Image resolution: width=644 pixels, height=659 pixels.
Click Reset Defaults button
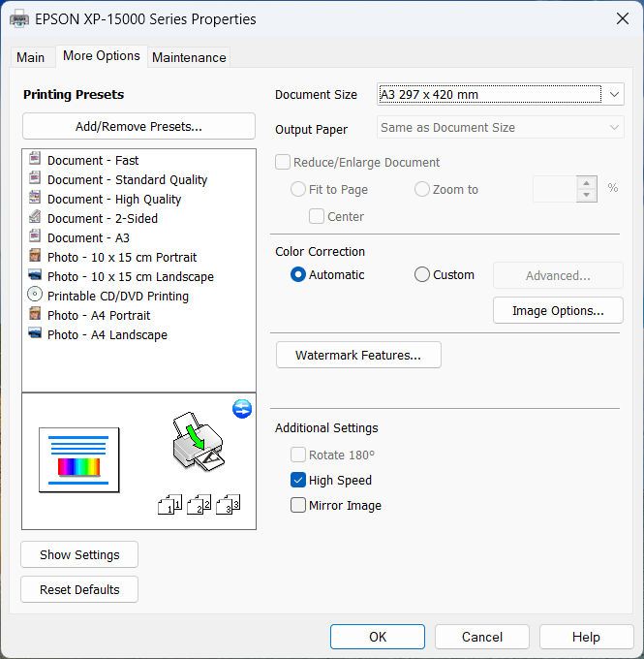79,589
